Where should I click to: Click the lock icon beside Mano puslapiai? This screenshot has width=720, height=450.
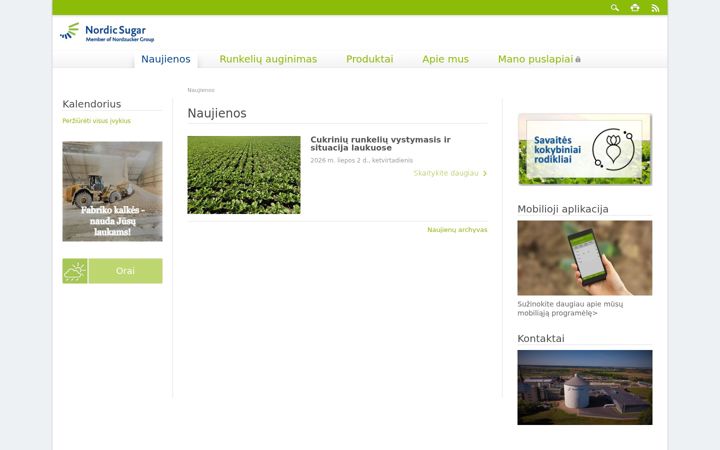pos(578,59)
